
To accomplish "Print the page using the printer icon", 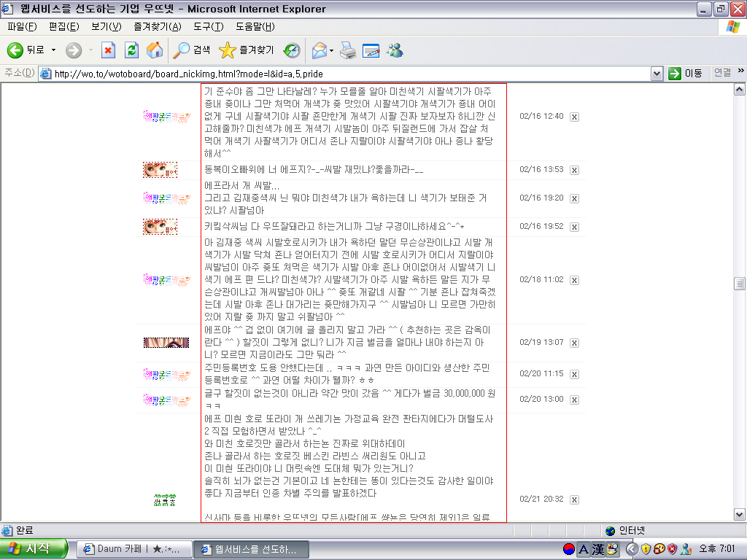I will click(x=348, y=50).
